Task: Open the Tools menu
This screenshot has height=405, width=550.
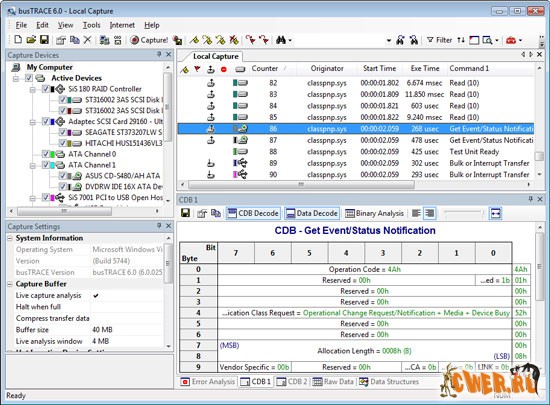Action: (x=91, y=25)
